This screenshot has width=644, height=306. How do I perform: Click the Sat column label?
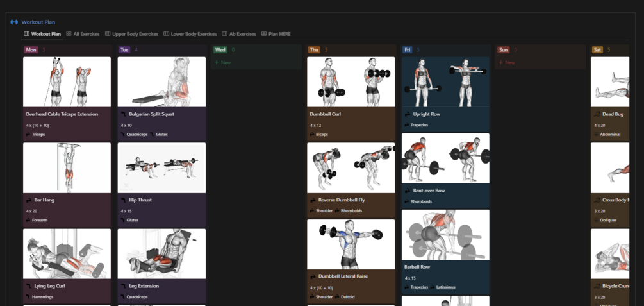pyautogui.click(x=598, y=50)
